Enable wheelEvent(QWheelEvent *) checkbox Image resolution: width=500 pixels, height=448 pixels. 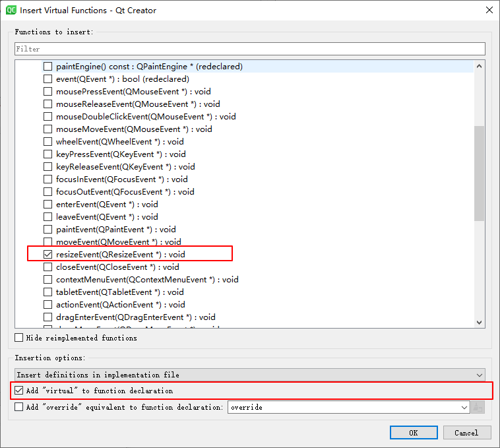(x=48, y=142)
